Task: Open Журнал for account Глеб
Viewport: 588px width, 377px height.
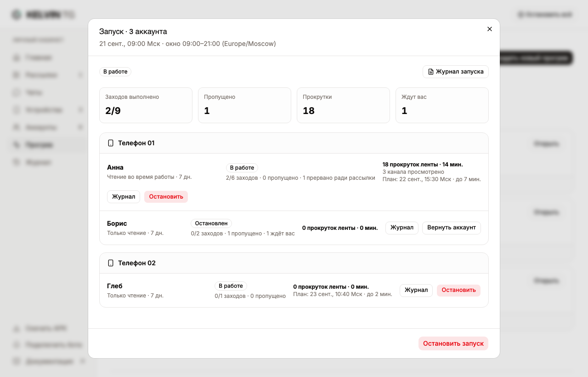Action: [x=416, y=291]
